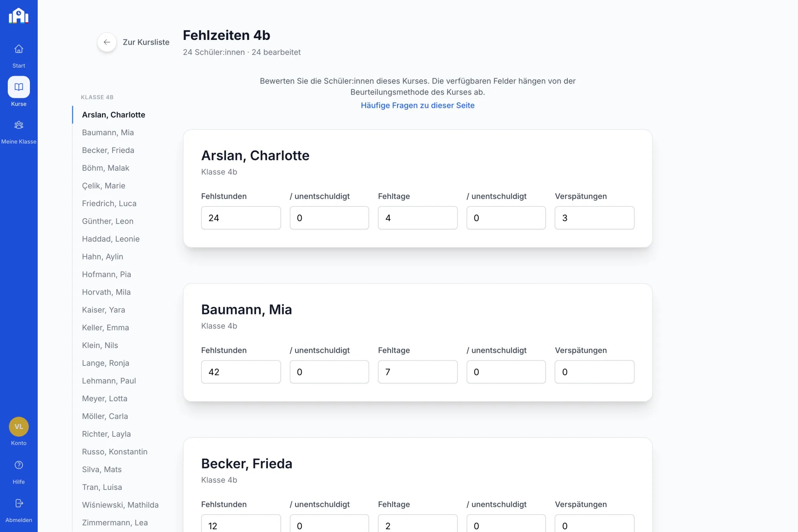This screenshot has height=532, width=798.
Task: Choose Friedrich, Luca from the list
Action: [109, 204]
